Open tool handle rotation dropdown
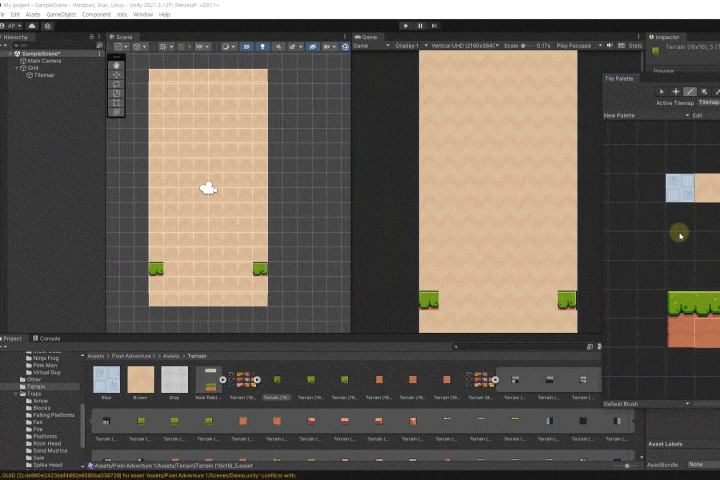 (x=140, y=46)
